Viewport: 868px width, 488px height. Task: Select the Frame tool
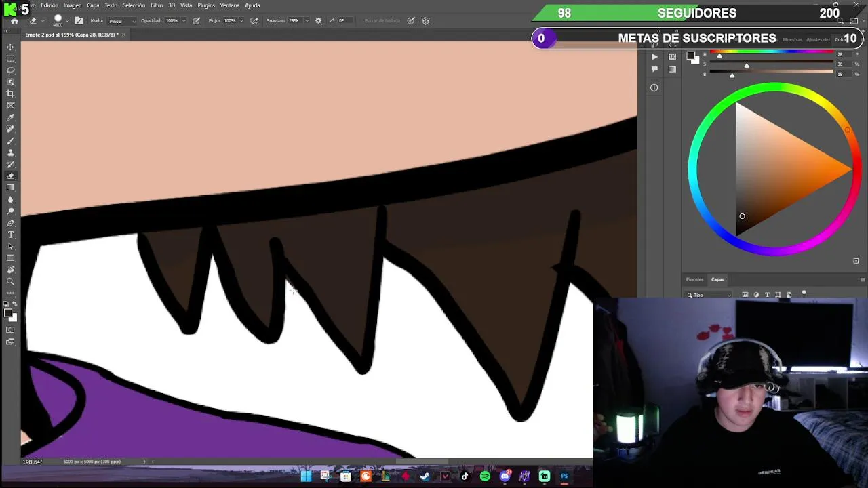(x=11, y=106)
